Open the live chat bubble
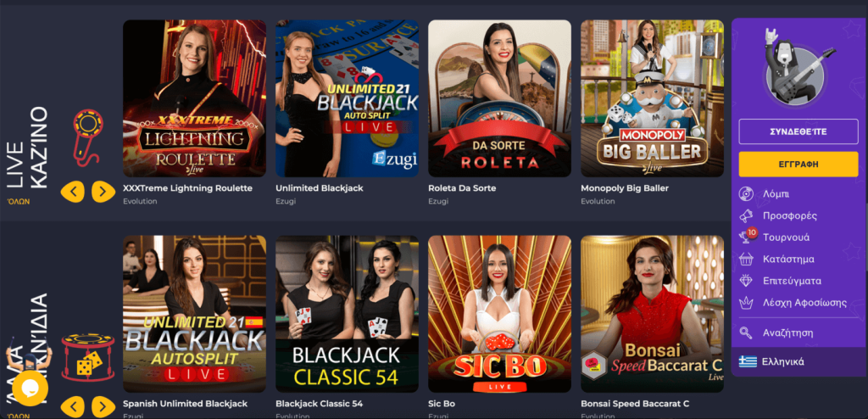The image size is (868, 419). 30,388
